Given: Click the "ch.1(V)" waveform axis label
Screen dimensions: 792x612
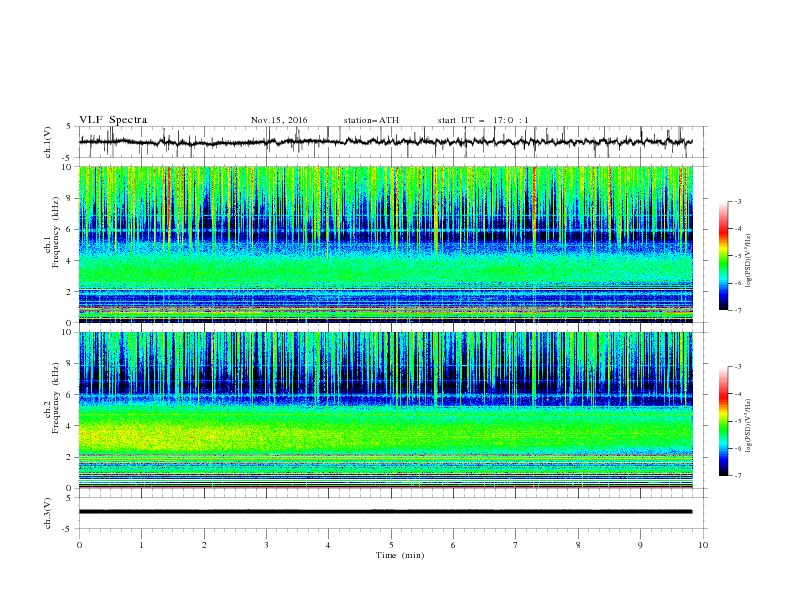Looking at the screenshot, I should tap(48, 142).
